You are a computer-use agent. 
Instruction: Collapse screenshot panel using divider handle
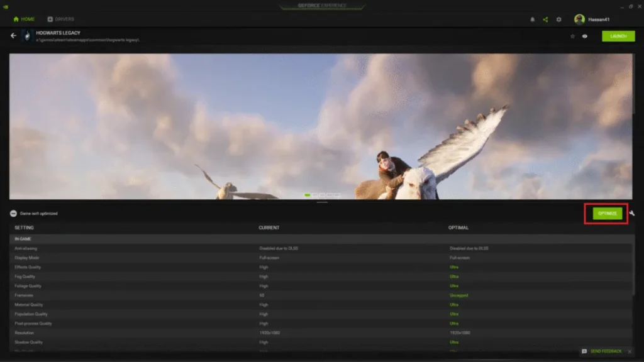[x=322, y=202]
